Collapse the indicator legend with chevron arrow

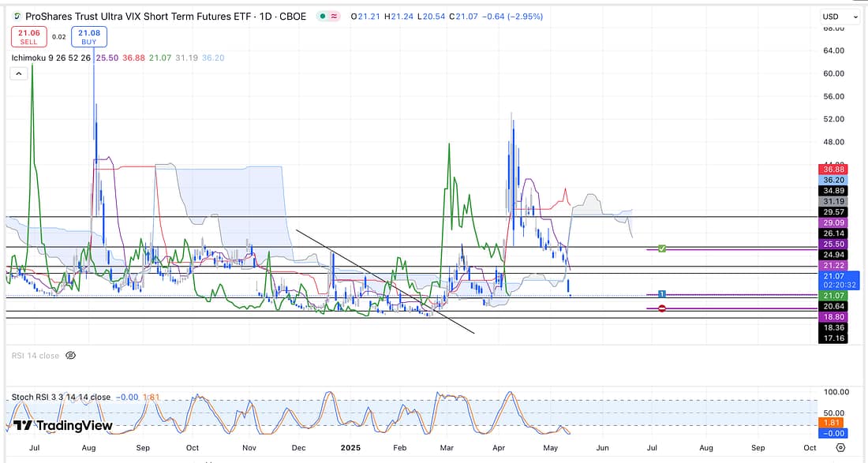click(18, 73)
